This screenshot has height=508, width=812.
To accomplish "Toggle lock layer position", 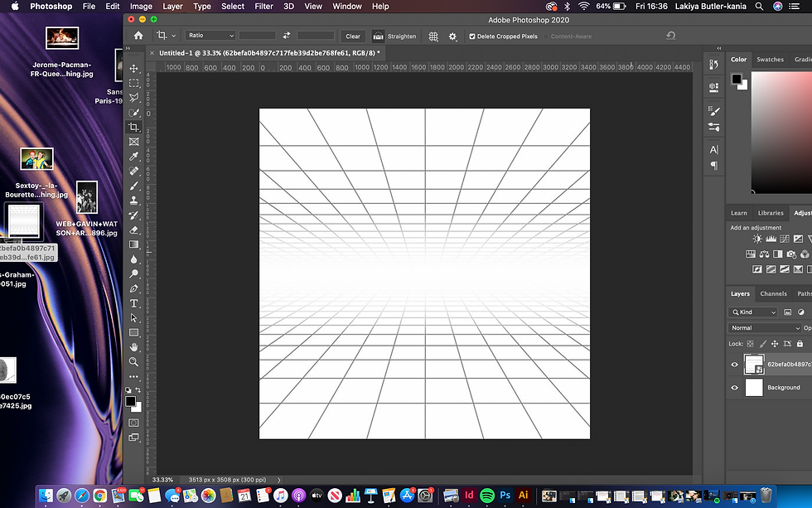I will click(x=775, y=343).
